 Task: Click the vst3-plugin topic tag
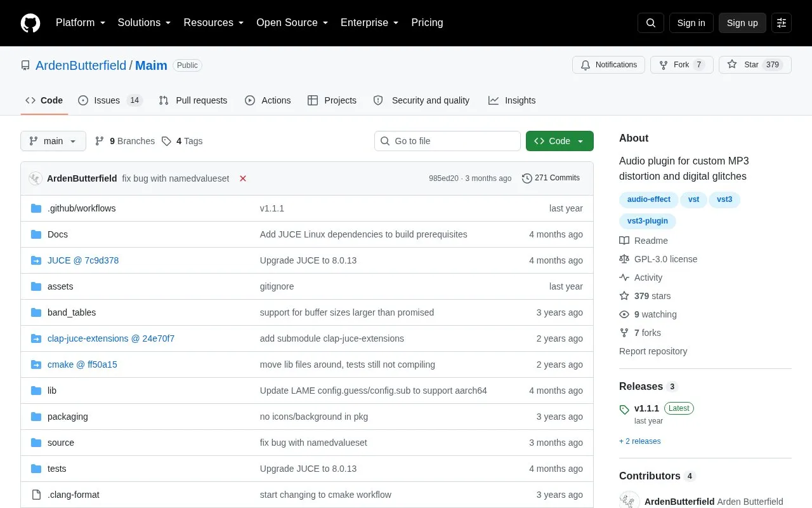pyautogui.click(x=647, y=221)
